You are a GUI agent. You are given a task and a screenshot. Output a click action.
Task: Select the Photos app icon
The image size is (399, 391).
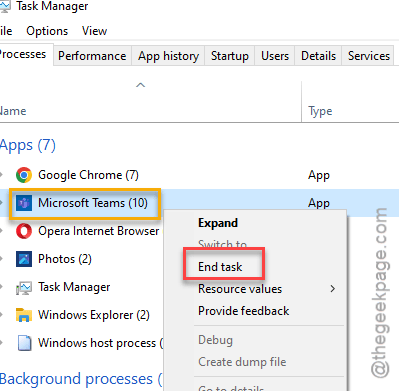(24, 259)
